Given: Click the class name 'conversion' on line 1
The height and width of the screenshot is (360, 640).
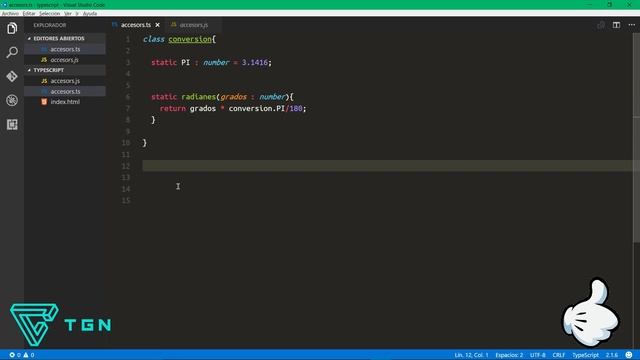Looking at the screenshot, I should click(190, 39).
